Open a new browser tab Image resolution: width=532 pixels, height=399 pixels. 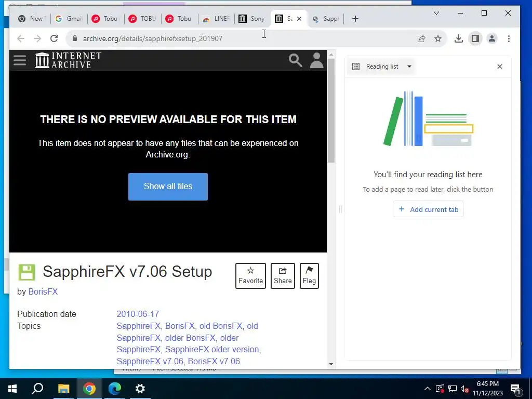point(355,19)
